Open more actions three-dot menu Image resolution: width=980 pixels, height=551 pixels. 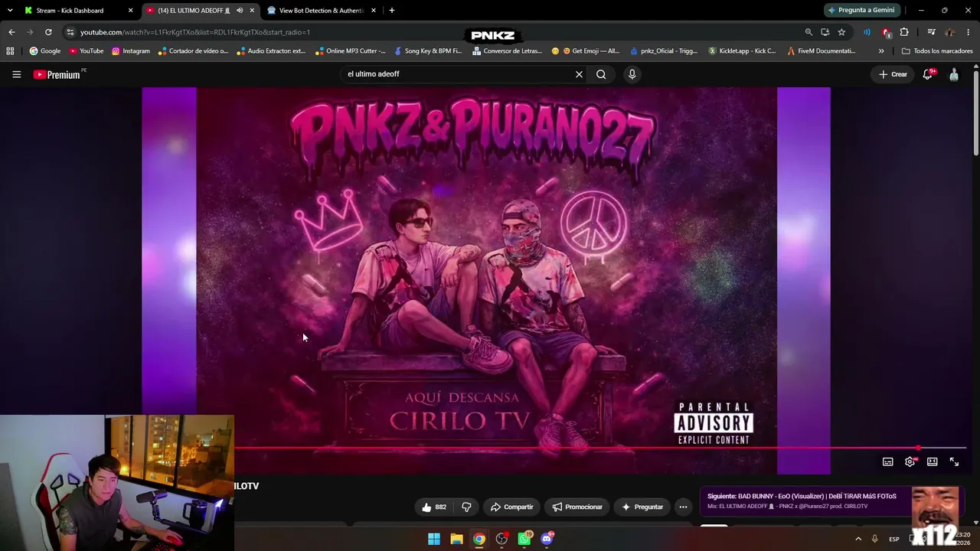point(683,507)
